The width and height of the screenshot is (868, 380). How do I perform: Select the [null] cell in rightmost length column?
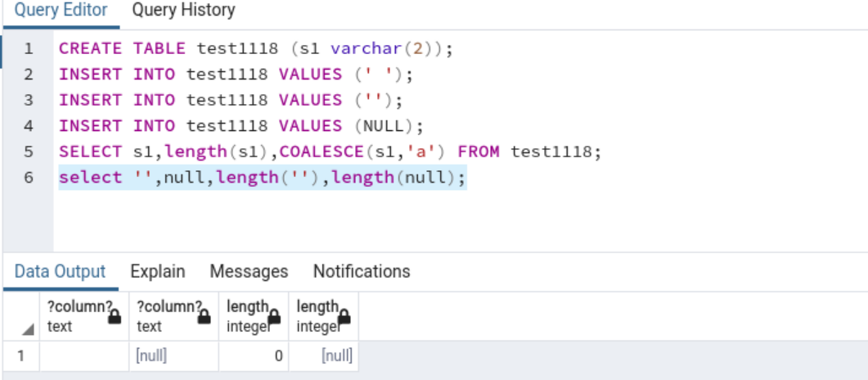(x=323, y=356)
